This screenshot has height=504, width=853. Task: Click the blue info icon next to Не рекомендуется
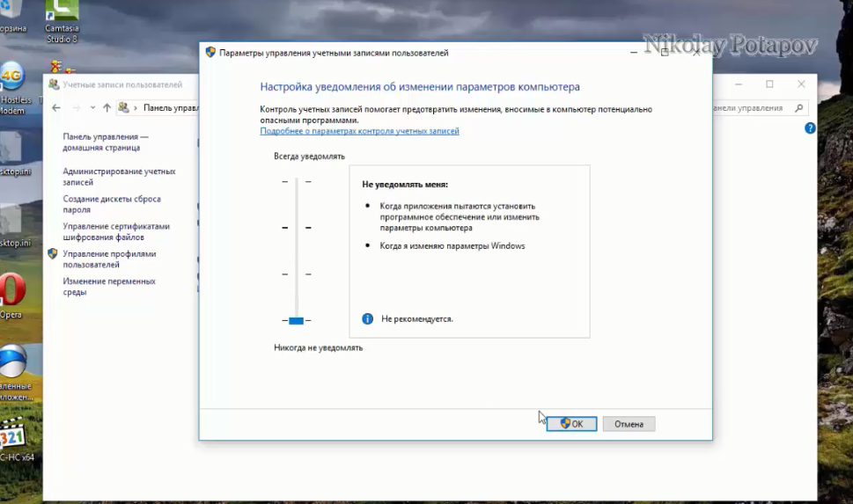368,318
